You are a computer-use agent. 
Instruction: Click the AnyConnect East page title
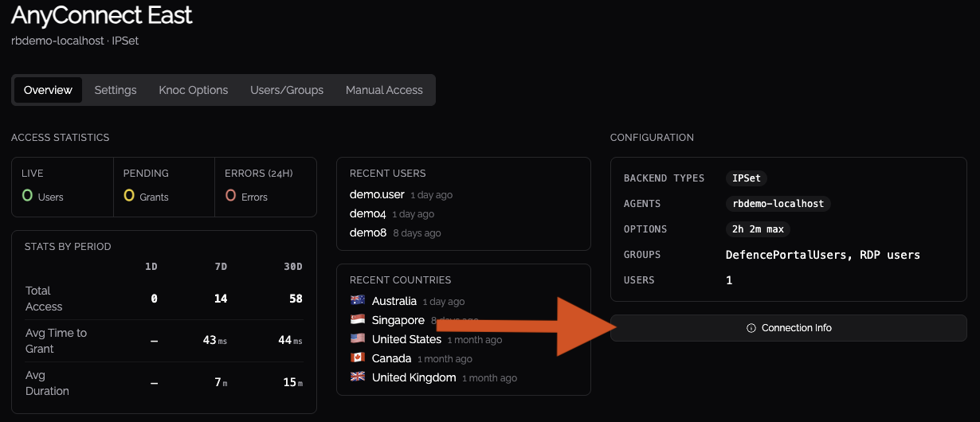[x=102, y=15]
